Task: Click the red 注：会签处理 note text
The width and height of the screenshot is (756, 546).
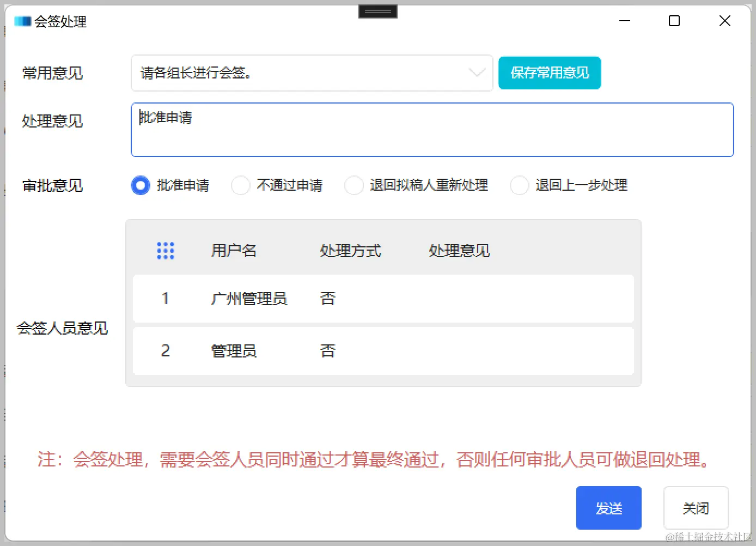Action: click(375, 459)
